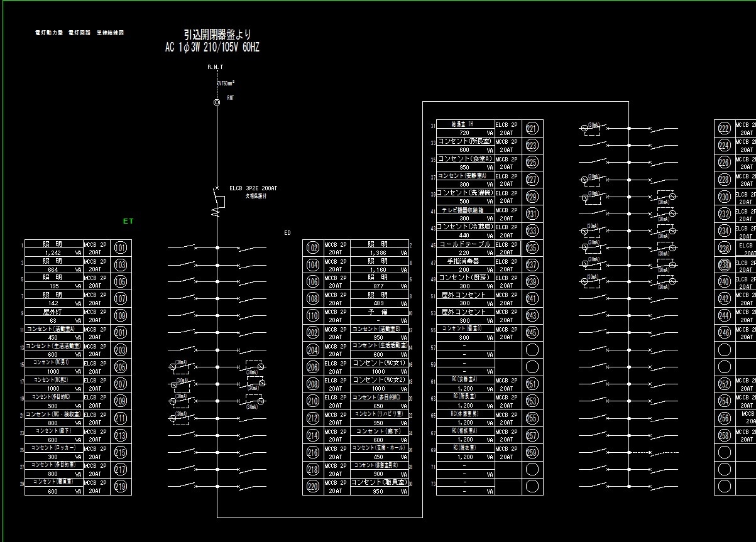Click the 予備 spare circuit label
Viewport: 756px width, 542px height.
(x=378, y=312)
